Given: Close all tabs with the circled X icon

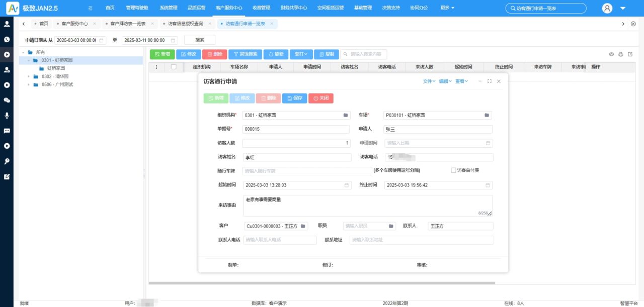Looking at the screenshot, I should (x=633, y=24).
